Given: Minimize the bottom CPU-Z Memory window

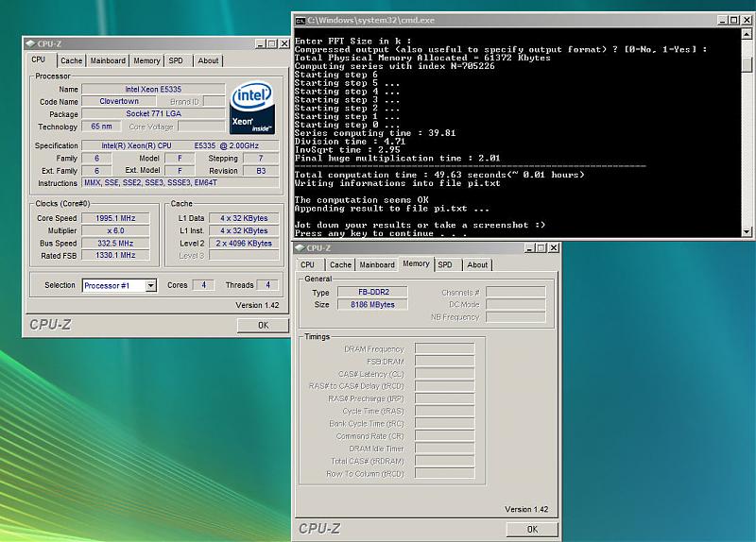Looking at the screenshot, I should pos(530,247).
